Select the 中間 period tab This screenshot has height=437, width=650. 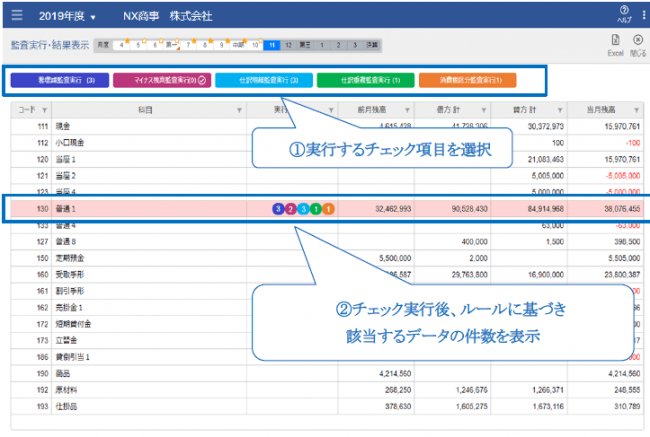tap(238, 45)
